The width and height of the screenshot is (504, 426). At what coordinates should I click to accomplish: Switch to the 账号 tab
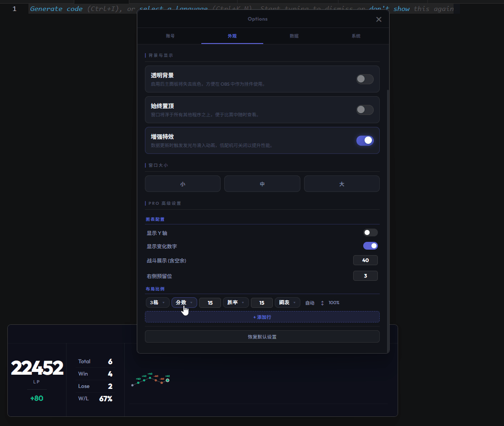click(x=170, y=36)
